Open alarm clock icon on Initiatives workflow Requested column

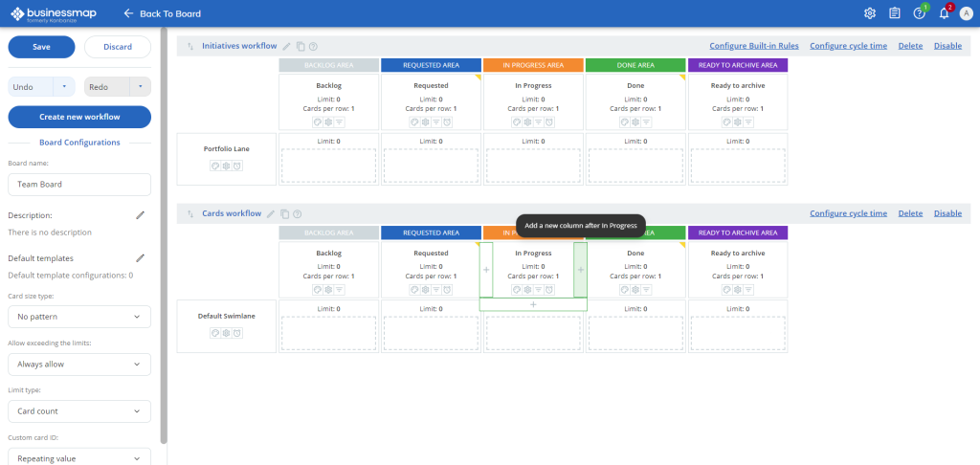[x=447, y=122]
